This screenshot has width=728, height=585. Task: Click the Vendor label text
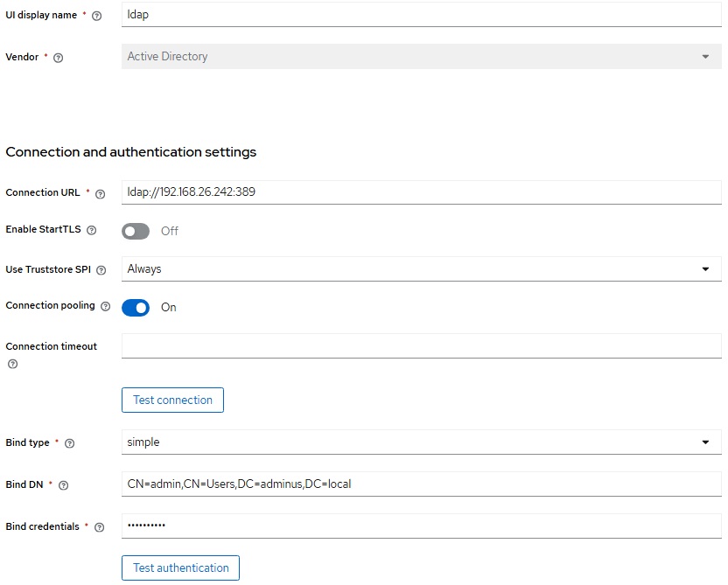pos(22,57)
